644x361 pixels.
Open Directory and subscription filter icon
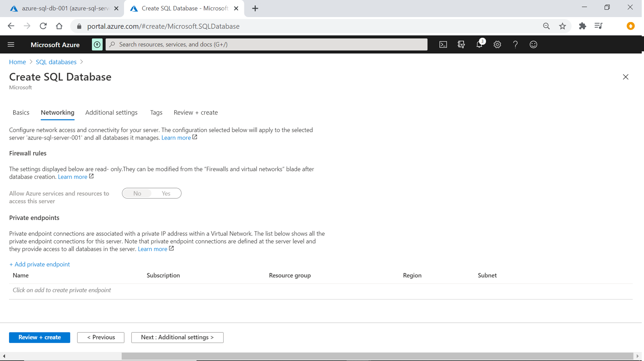pyautogui.click(x=461, y=45)
